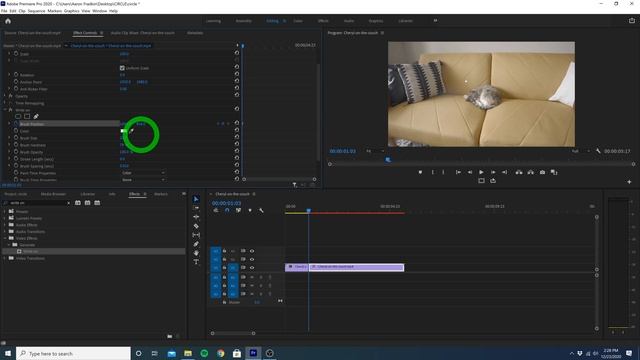Toggle the Uniform Scale checkbox

click(122, 68)
